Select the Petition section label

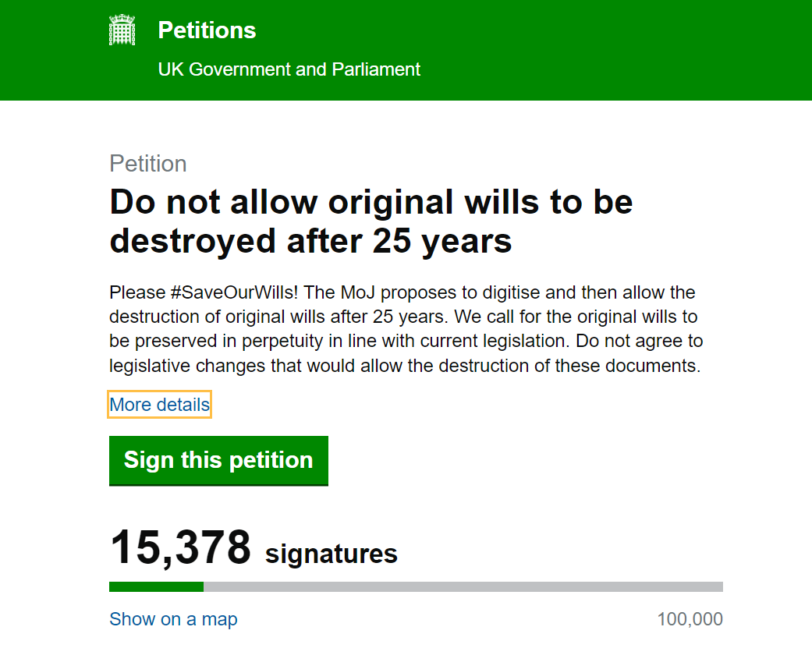[147, 164]
